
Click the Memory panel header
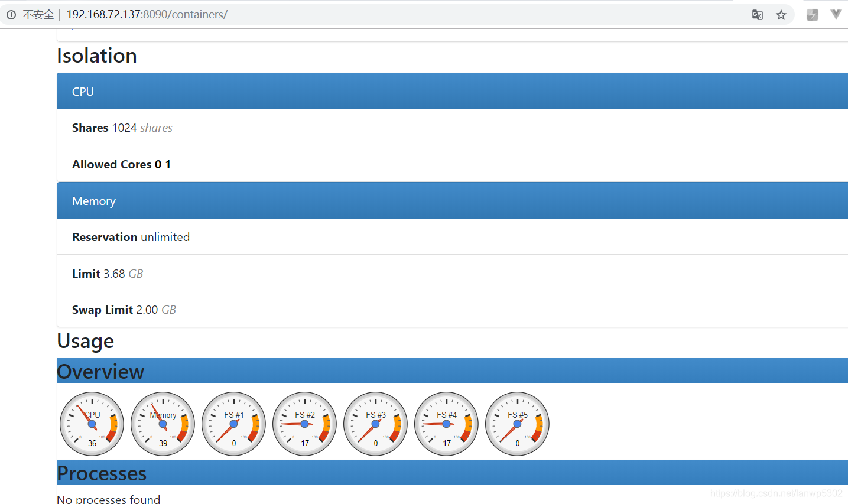[x=452, y=200]
